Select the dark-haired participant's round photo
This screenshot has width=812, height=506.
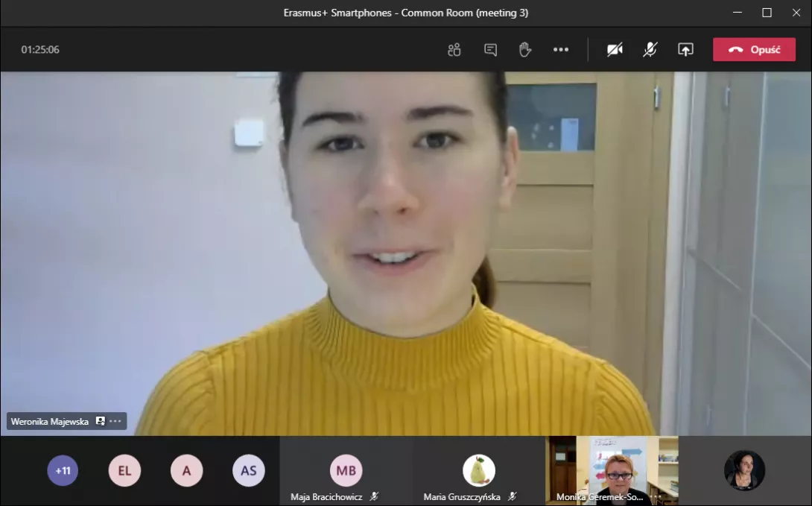pos(744,470)
